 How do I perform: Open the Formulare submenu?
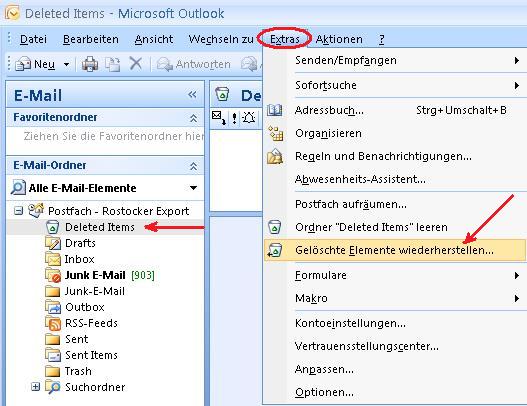(394, 275)
